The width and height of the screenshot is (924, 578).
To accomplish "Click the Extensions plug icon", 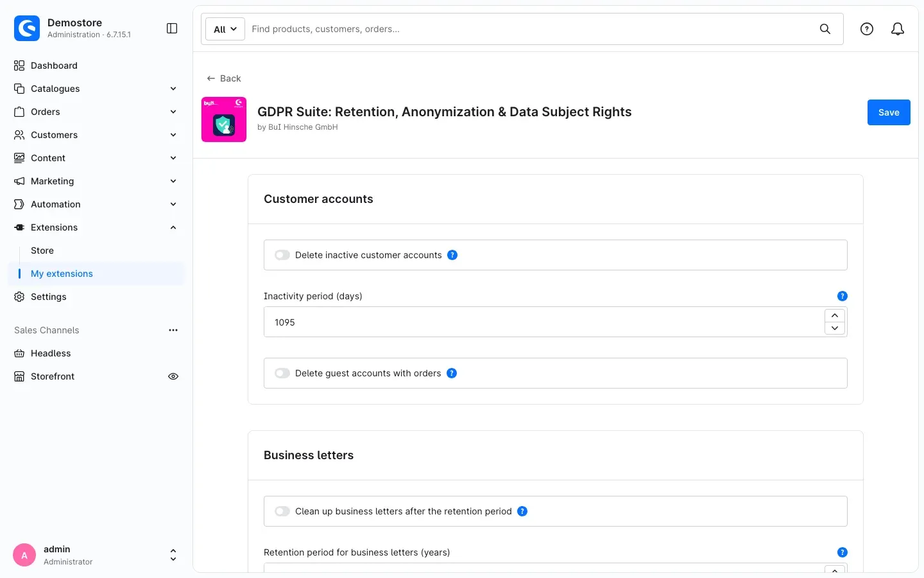I will (x=19, y=227).
